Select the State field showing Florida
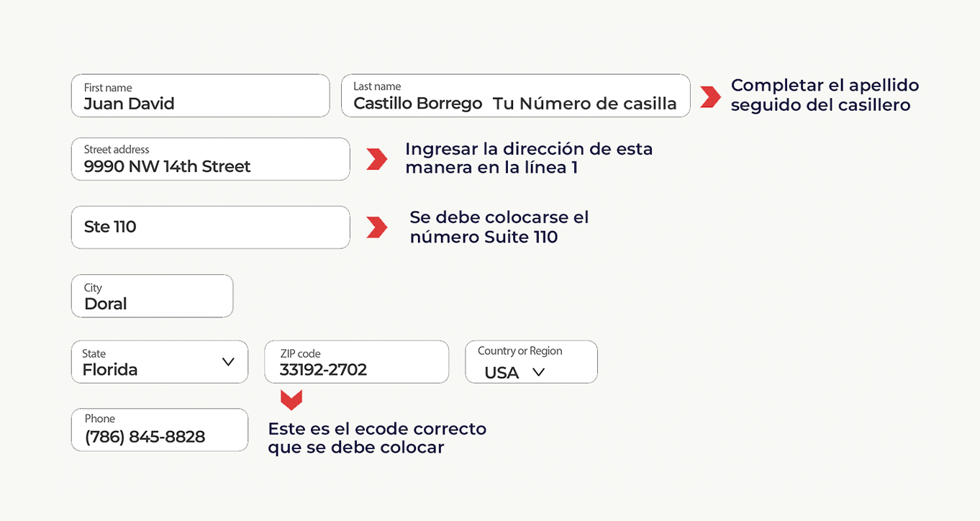The width and height of the screenshot is (980, 521). [x=160, y=362]
